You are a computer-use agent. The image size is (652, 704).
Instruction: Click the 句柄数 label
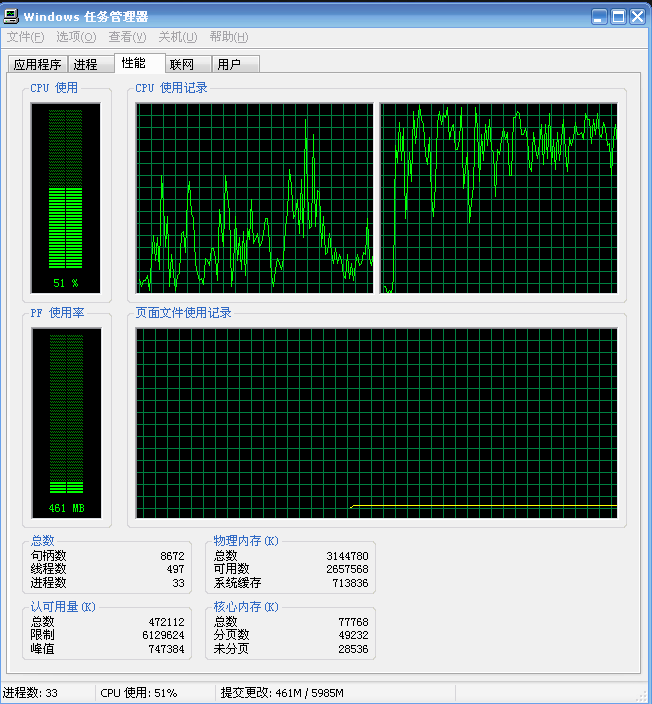click(x=48, y=556)
